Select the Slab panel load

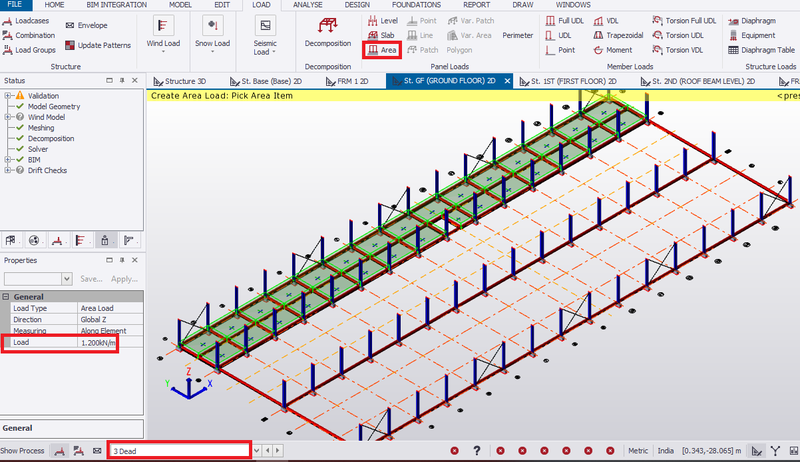[381, 35]
